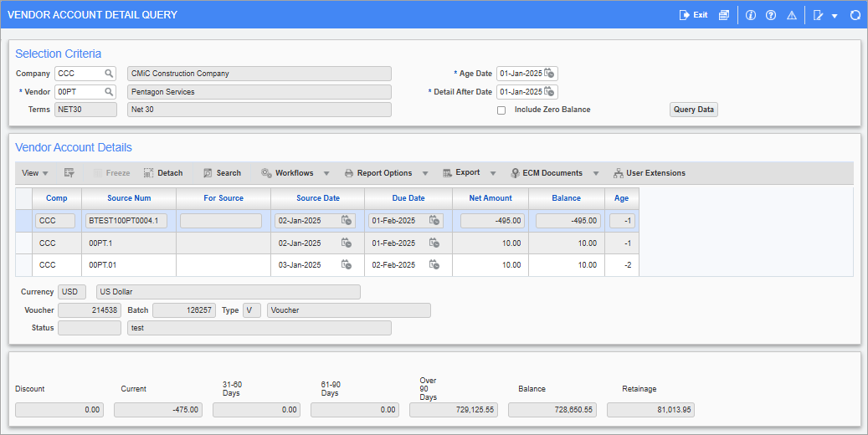Click the Retainage total 81,013.95
The height and width of the screenshot is (435, 868).
click(650, 410)
